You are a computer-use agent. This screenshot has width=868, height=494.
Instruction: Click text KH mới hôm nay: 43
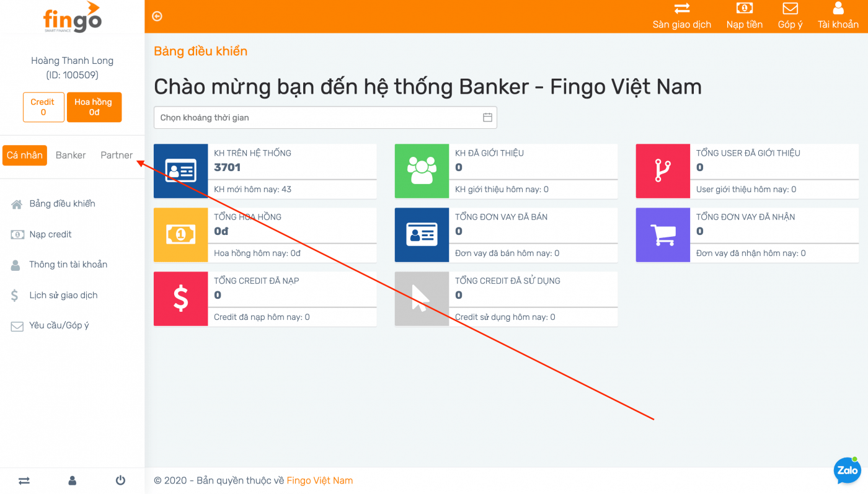click(x=252, y=189)
